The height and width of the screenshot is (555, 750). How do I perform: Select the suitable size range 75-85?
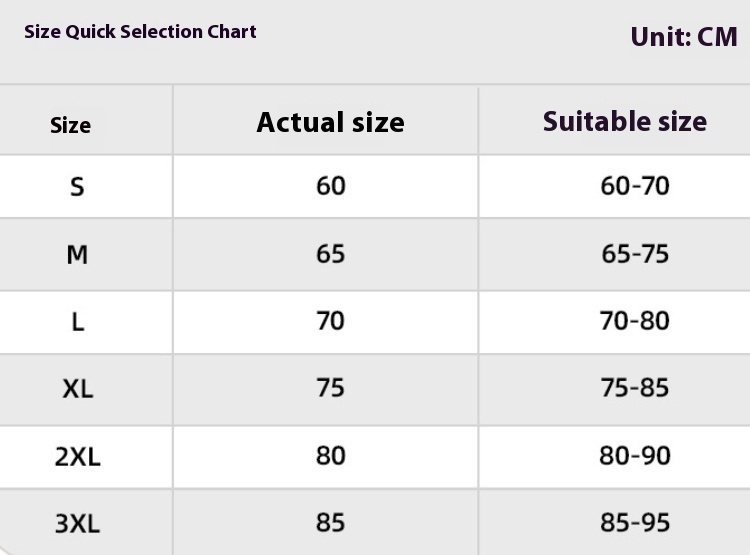pyautogui.click(x=635, y=388)
